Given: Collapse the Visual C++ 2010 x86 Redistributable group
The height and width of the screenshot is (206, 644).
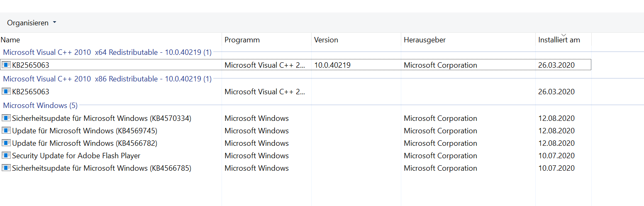Looking at the screenshot, I should pos(107,79).
